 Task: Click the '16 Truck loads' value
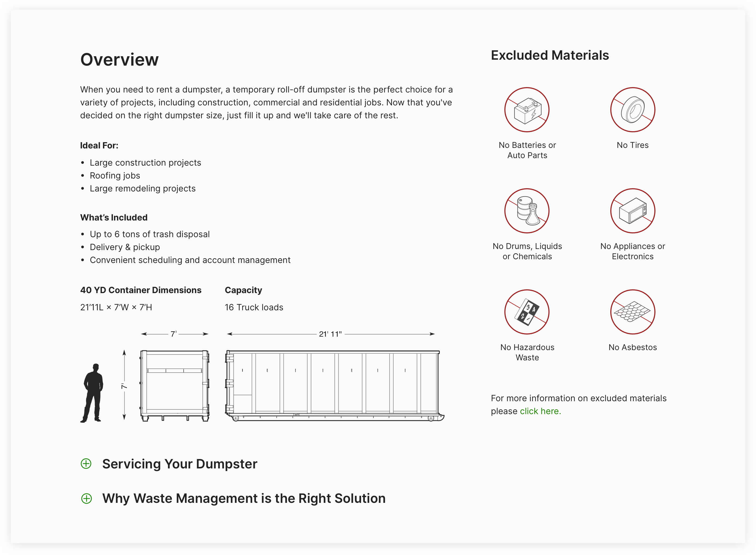[x=254, y=307]
